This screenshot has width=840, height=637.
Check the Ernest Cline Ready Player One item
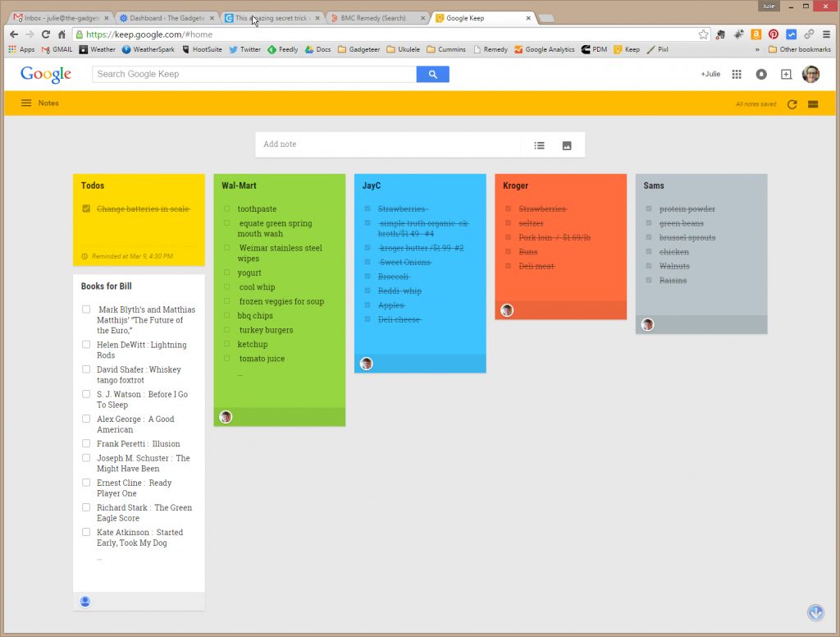click(86, 483)
